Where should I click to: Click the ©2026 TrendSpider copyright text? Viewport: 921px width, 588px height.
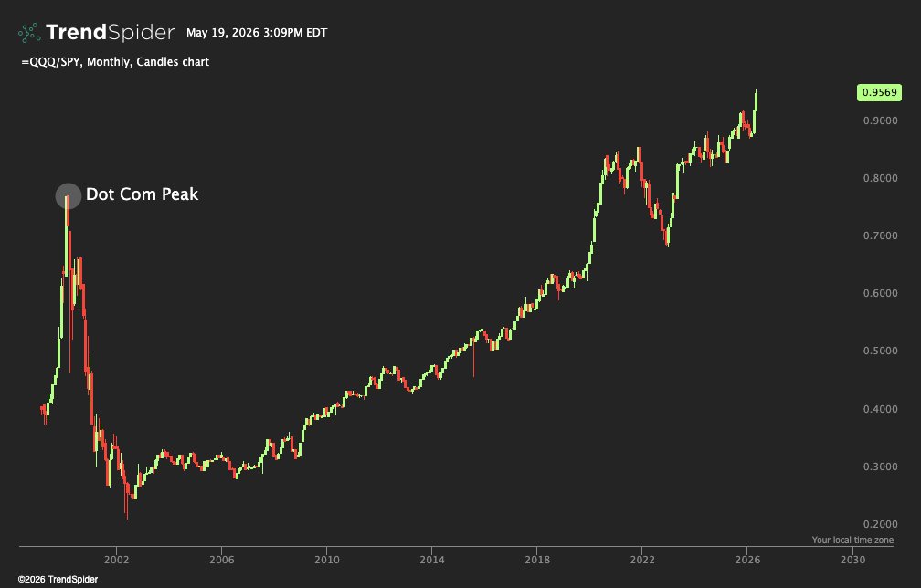click(x=58, y=579)
